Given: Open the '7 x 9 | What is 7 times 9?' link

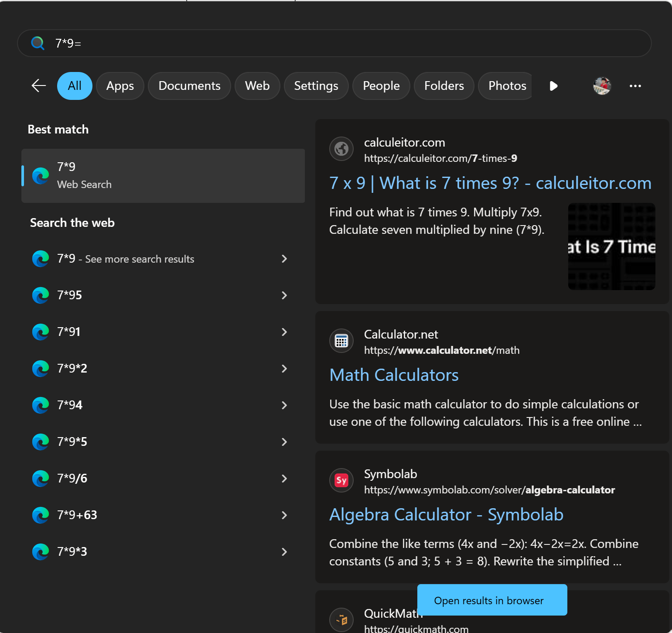Looking at the screenshot, I should pyautogui.click(x=490, y=183).
